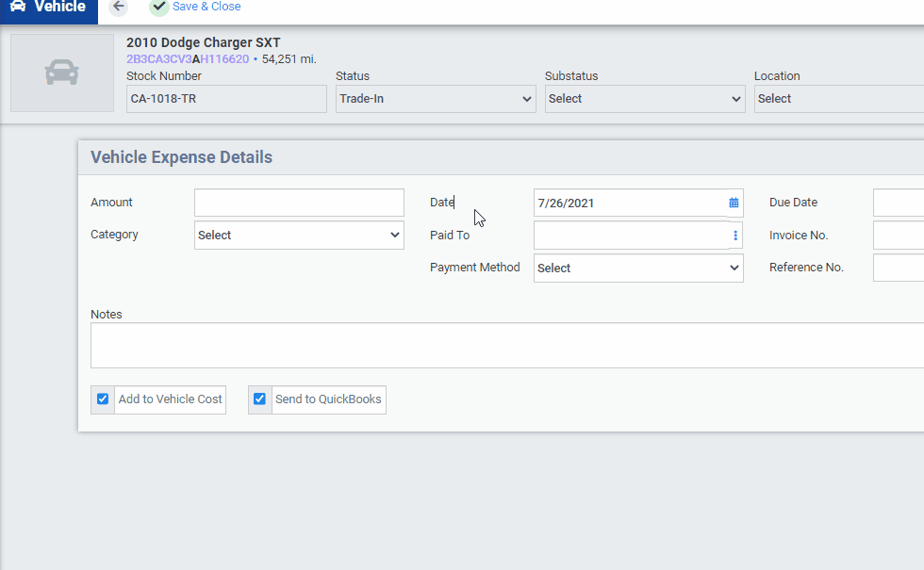924x570 pixels.
Task: Expand the Payment Method dropdown
Action: (638, 269)
